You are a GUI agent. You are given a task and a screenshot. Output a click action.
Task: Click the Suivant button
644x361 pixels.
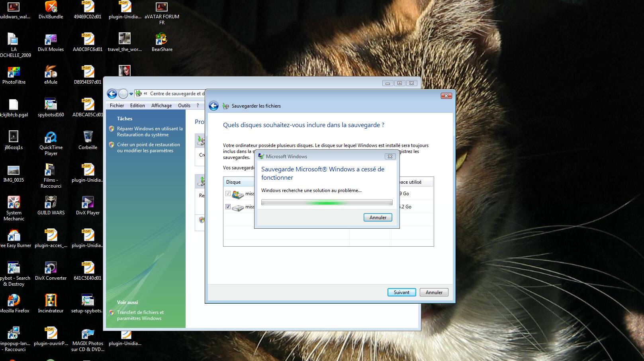pos(401,292)
